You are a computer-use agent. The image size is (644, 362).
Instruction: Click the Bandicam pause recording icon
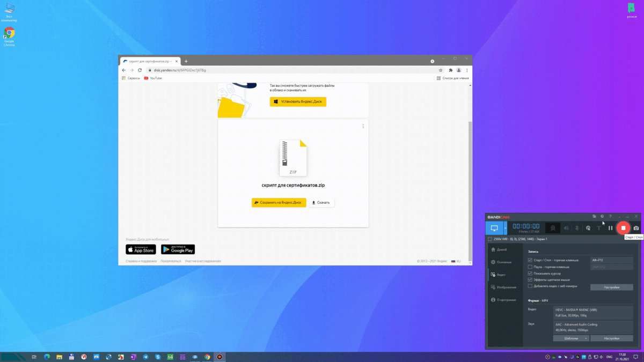pos(610,228)
